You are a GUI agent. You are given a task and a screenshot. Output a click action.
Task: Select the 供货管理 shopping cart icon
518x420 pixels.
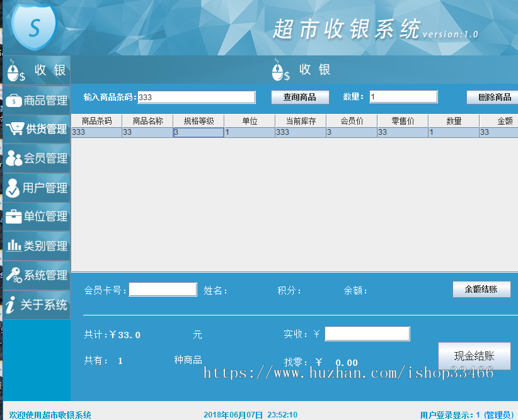click(14, 128)
